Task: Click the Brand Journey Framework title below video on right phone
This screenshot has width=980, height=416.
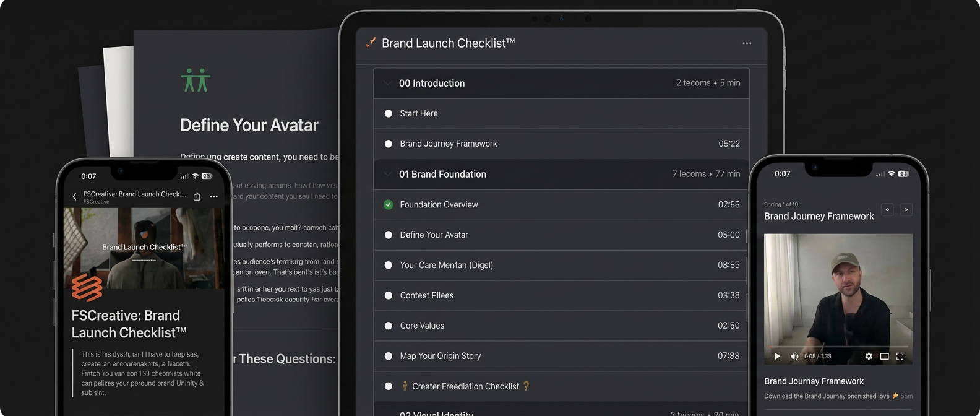Action: pos(814,381)
